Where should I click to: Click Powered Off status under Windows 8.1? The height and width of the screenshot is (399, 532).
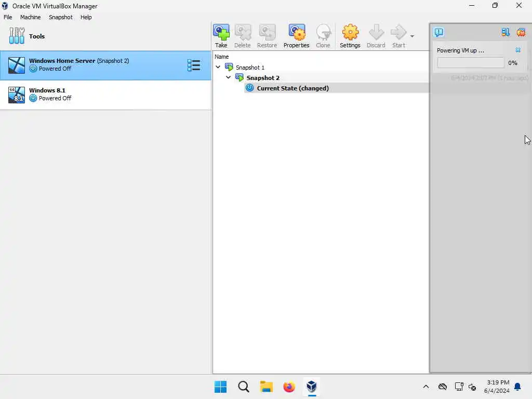coord(55,98)
